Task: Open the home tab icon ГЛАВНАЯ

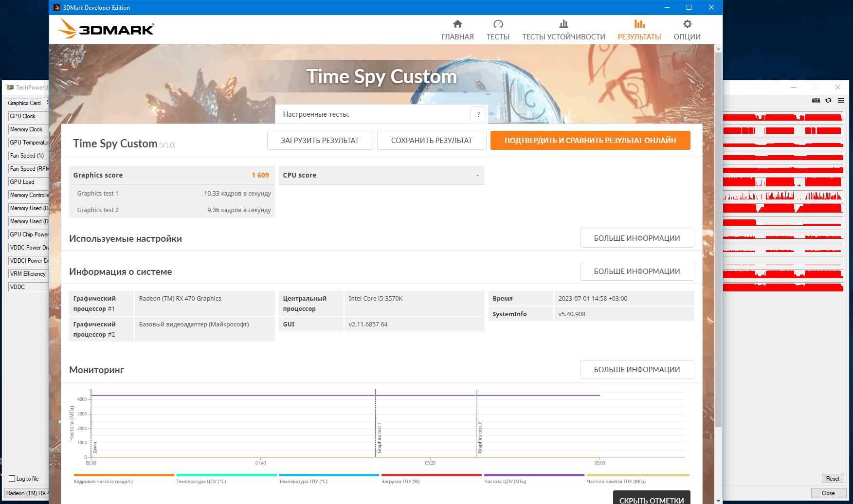Action: point(457,24)
